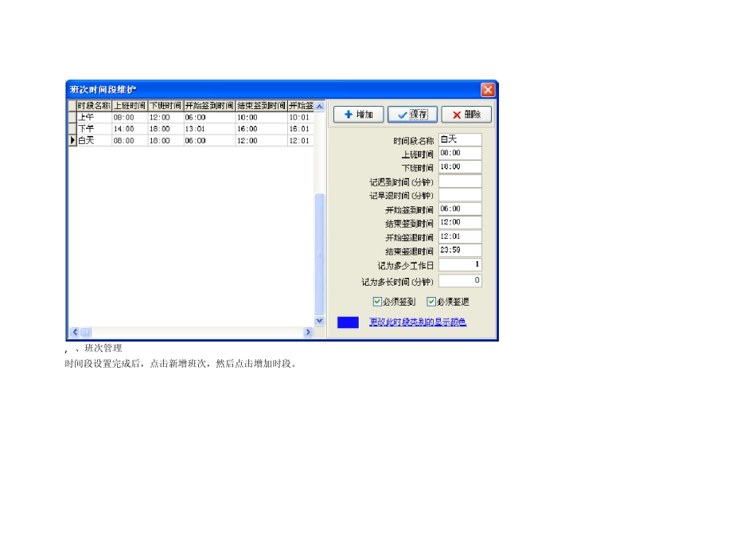This screenshot has width=756, height=535.
Task: Focus the 结束签退时间 field showing 23:59
Action: point(460,250)
